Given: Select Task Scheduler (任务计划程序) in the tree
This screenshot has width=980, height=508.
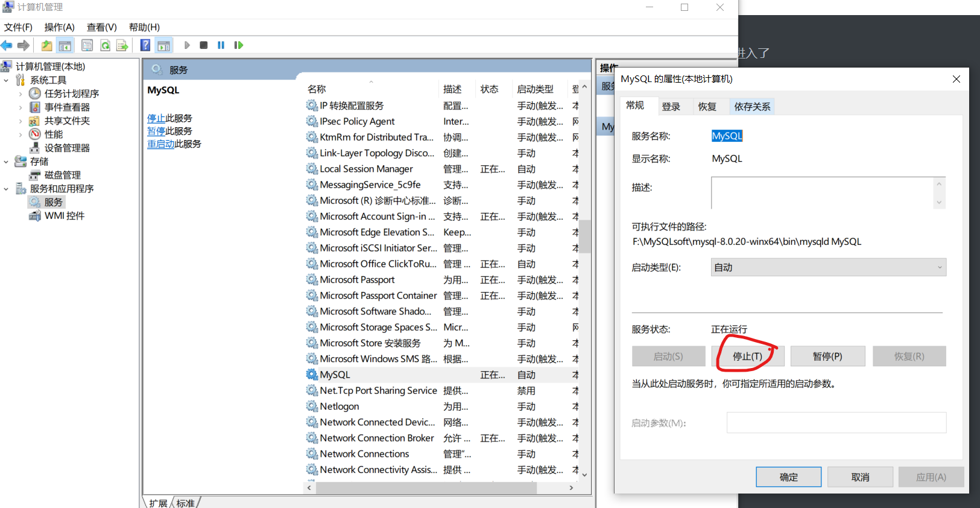Looking at the screenshot, I should 71,94.
